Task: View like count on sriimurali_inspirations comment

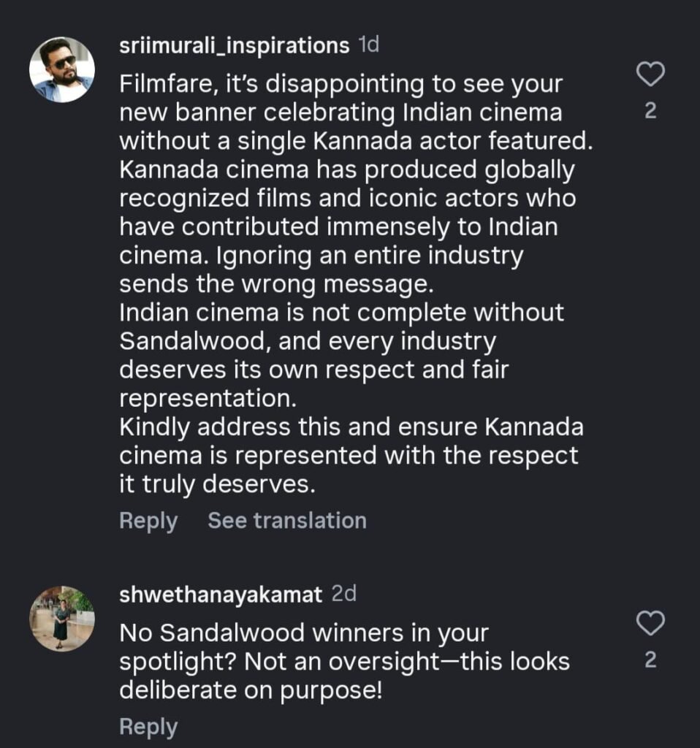Action: click(x=651, y=112)
